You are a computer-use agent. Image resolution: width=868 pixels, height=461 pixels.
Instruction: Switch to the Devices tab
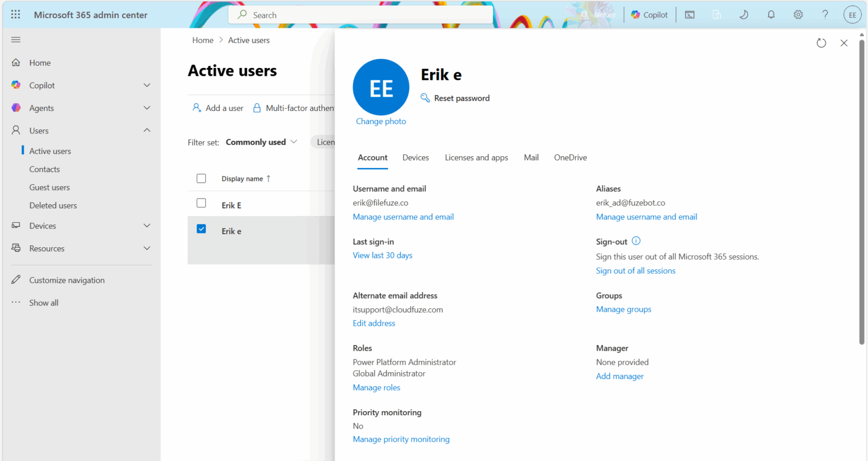[415, 157]
